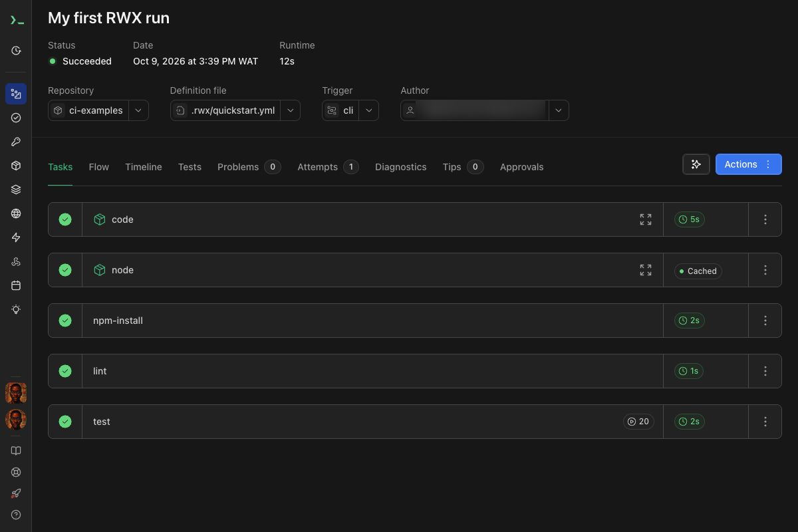The height and width of the screenshot is (532, 798).
Task: Click the package icon on node row
Action: coord(100,270)
